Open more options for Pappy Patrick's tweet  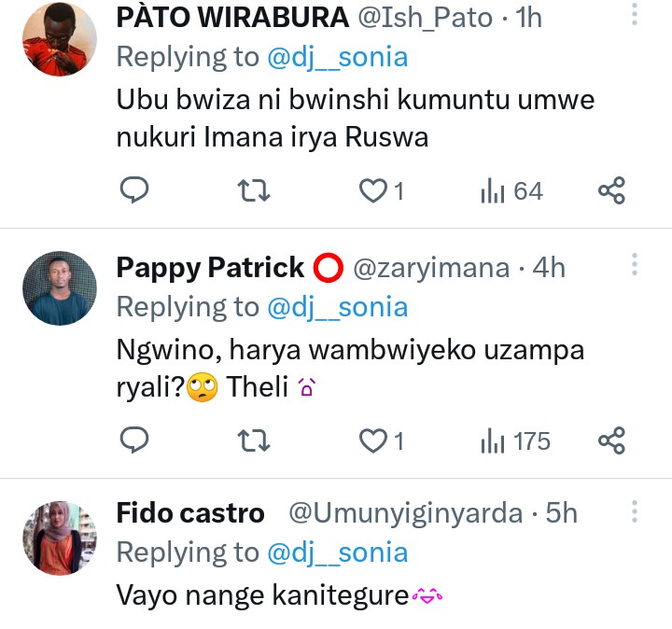[x=635, y=266]
